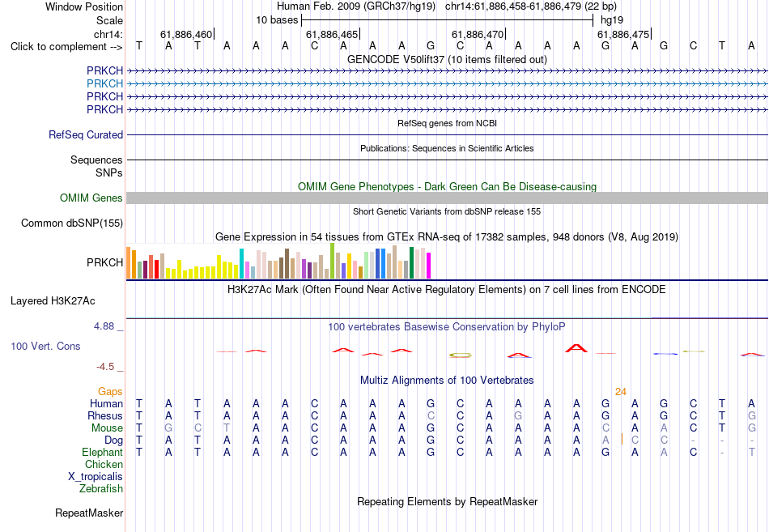Open 'Short Genetic Variants from dbSNP release 155'
Screen dimensions: 769x532
pyautogui.click(x=447, y=211)
